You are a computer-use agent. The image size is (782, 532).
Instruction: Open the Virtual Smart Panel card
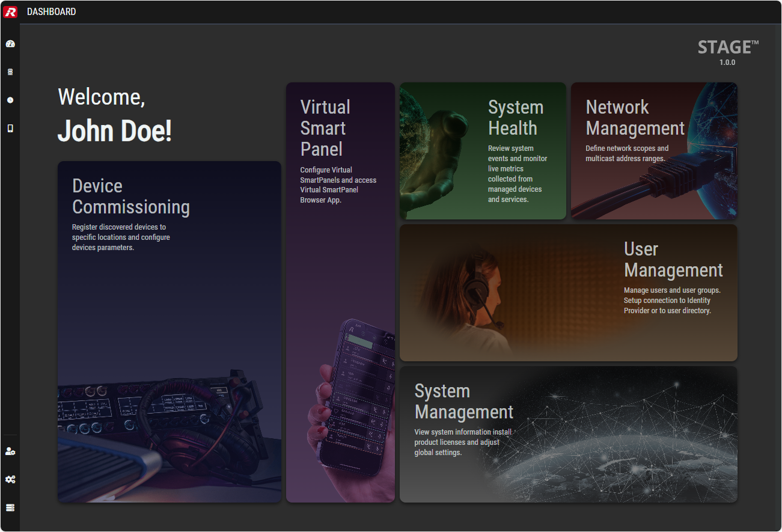[x=340, y=292]
